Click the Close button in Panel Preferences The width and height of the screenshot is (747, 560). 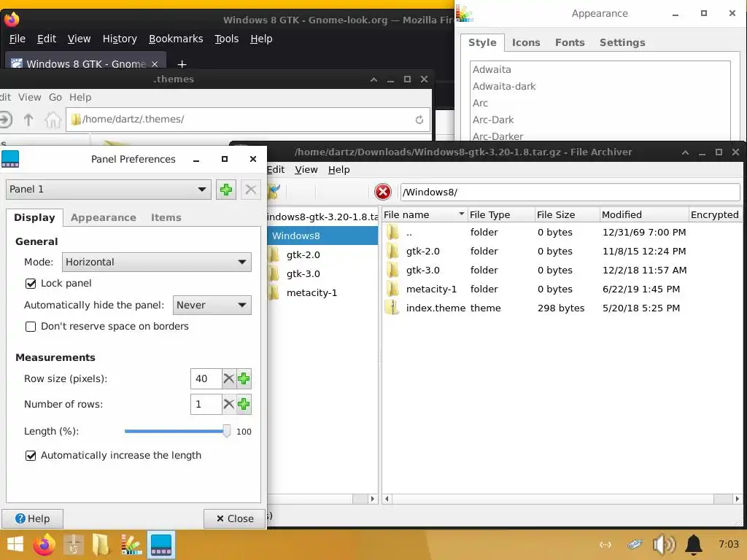[234, 518]
